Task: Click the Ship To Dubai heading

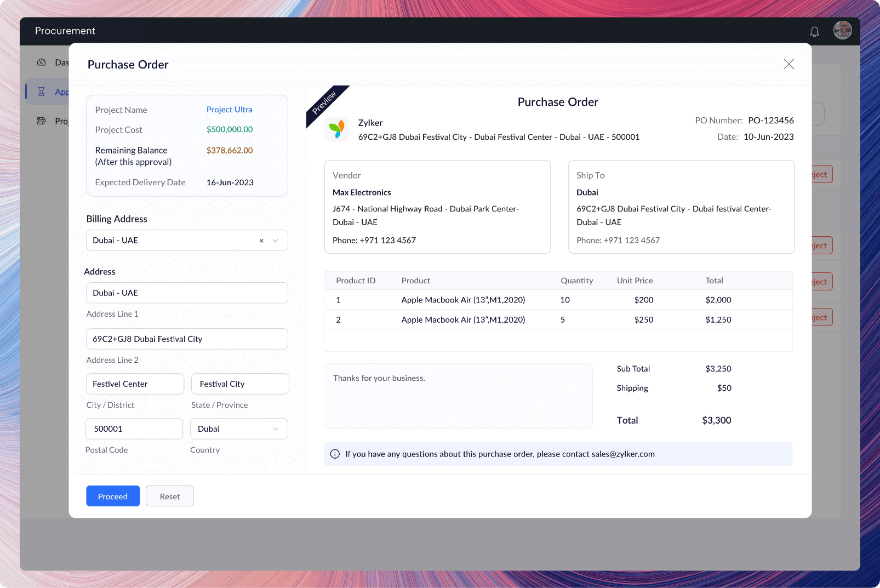Action: tap(587, 192)
